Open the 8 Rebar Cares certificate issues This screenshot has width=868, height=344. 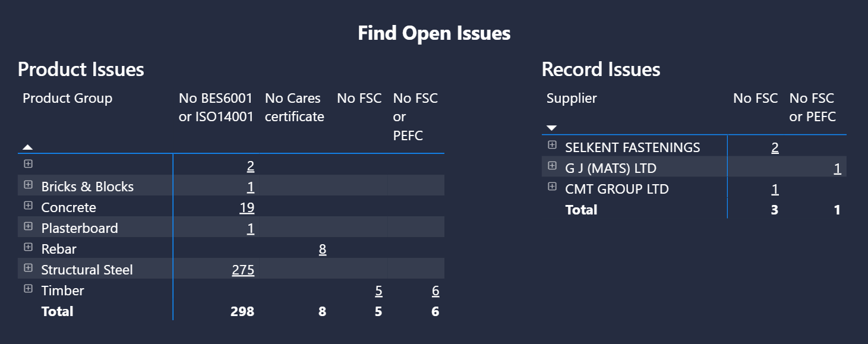click(x=323, y=249)
